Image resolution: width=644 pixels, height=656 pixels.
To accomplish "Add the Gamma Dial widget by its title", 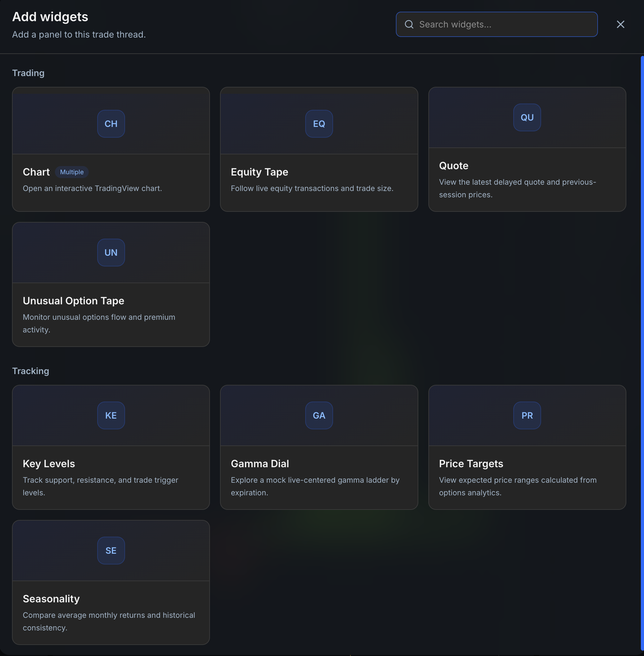I will click(260, 463).
